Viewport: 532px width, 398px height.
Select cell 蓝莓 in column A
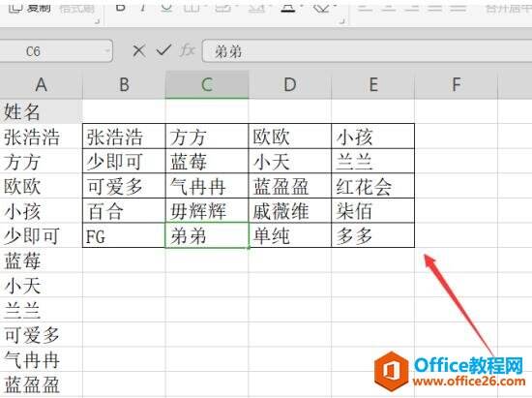click(41, 260)
